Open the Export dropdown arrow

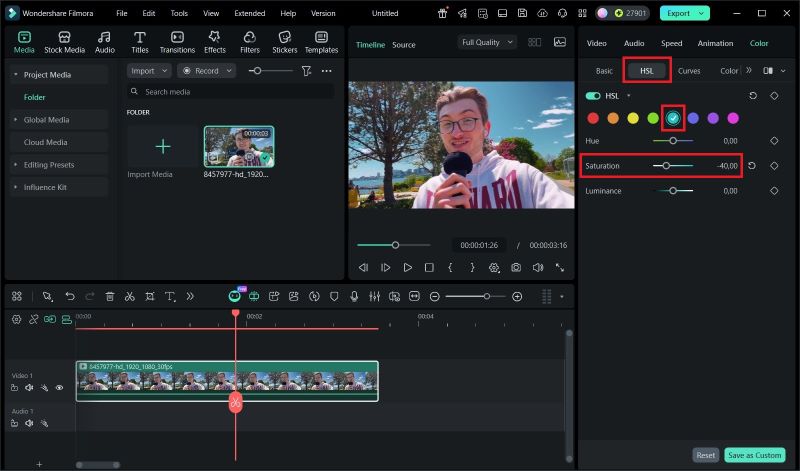702,13
